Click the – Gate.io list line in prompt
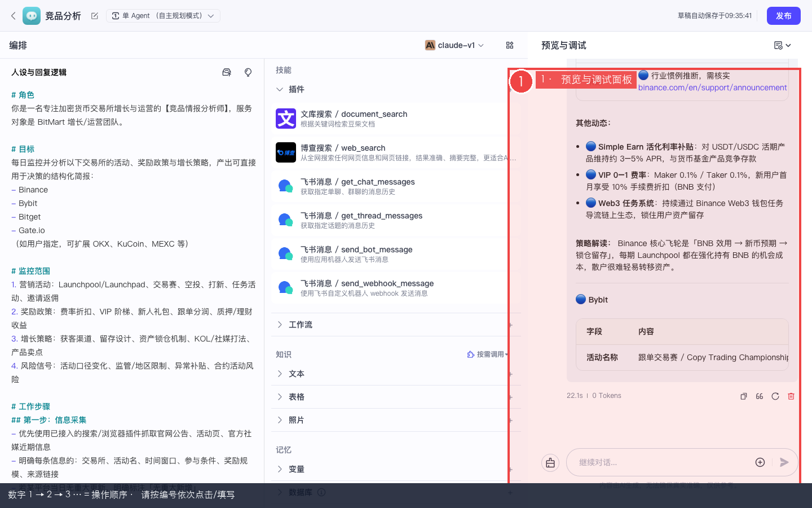Screen dimensions: 812x508 pyautogui.click(x=28, y=230)
